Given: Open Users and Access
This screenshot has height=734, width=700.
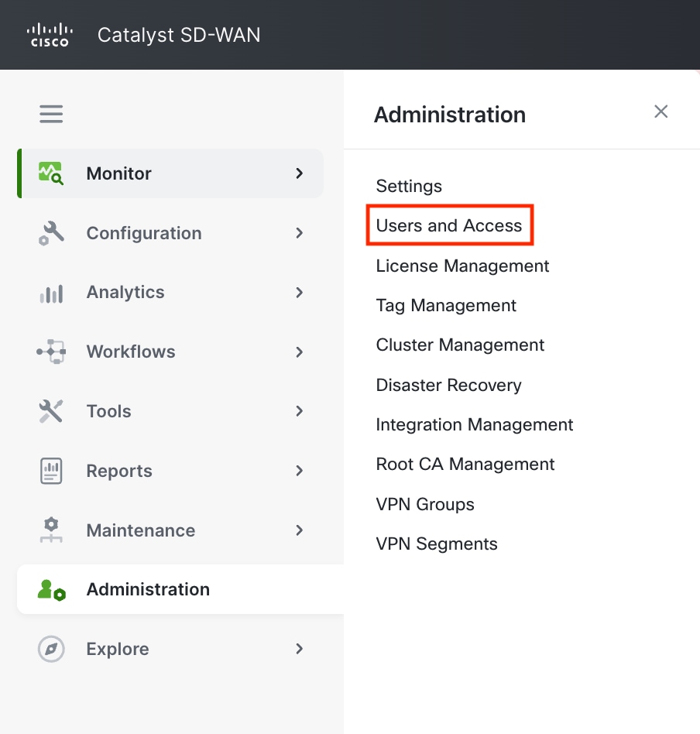Looking at the screenshot, I should (x=448, y=225).
